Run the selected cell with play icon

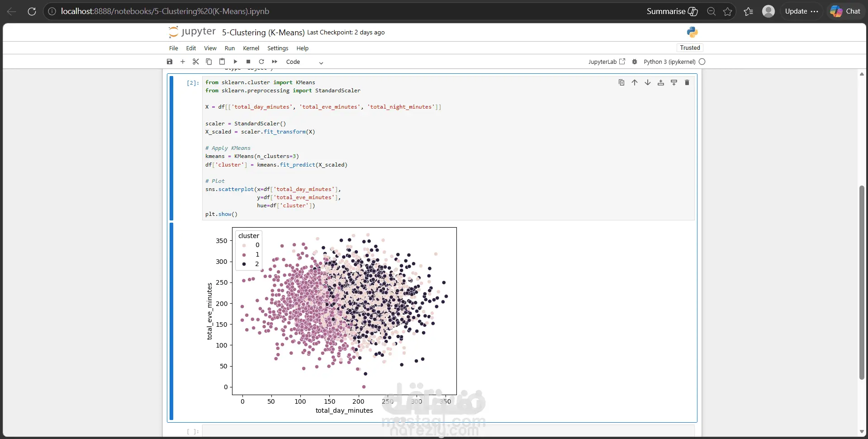tap(235, 62)
